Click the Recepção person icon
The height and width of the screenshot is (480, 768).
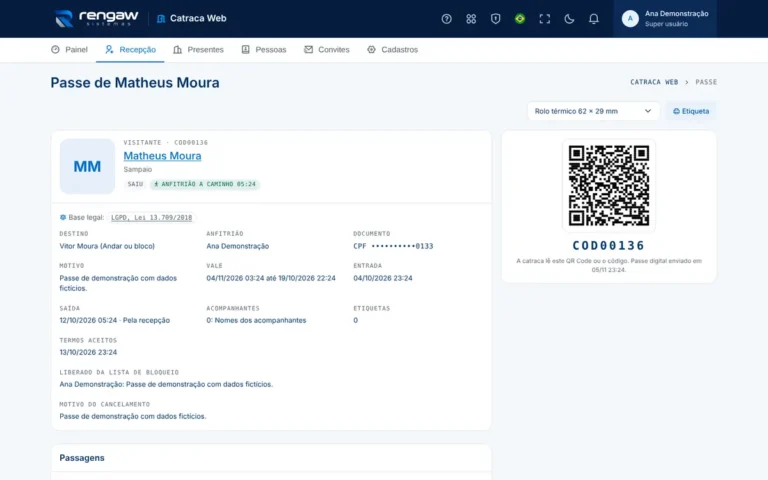109,49
